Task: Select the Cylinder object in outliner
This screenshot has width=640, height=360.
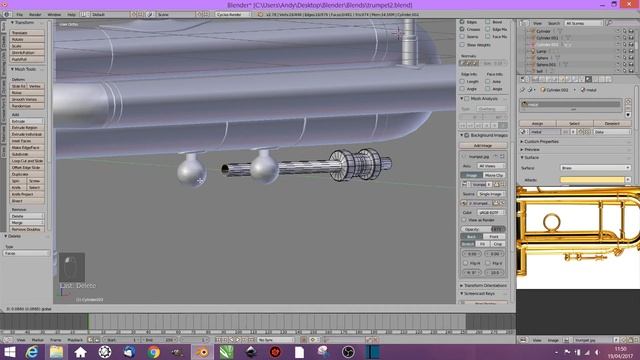Action: point(543,31)
